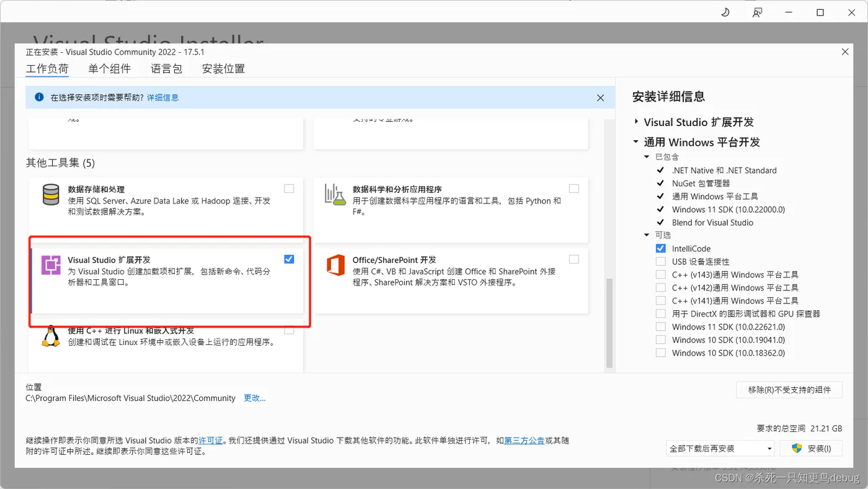Collapse the 已包含 section
The image size is (868, 489).
click(647, 157)
